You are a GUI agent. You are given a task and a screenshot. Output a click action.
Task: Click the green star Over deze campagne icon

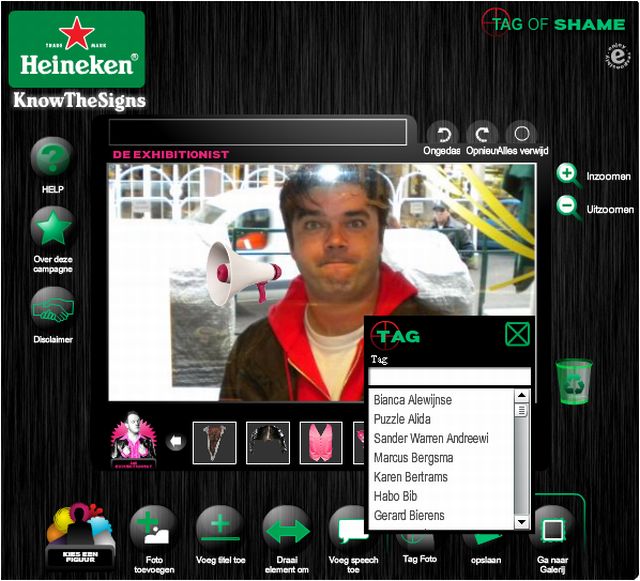click(52, 227)
